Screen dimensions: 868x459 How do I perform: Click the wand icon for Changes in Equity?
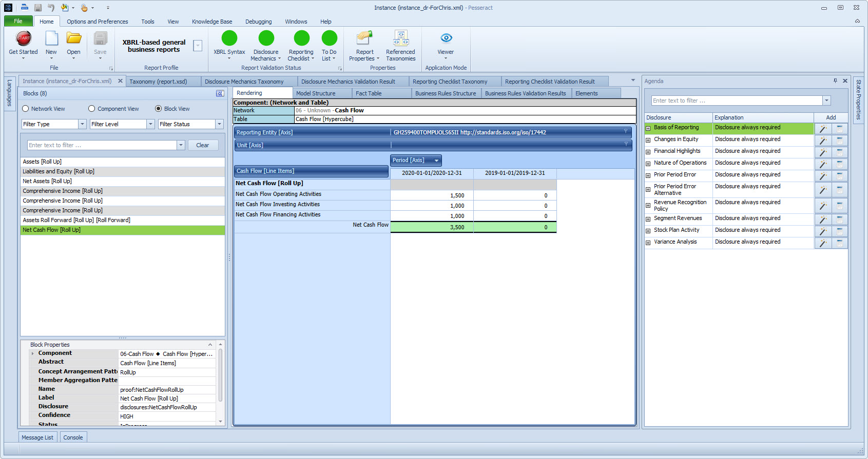(823, 141)
